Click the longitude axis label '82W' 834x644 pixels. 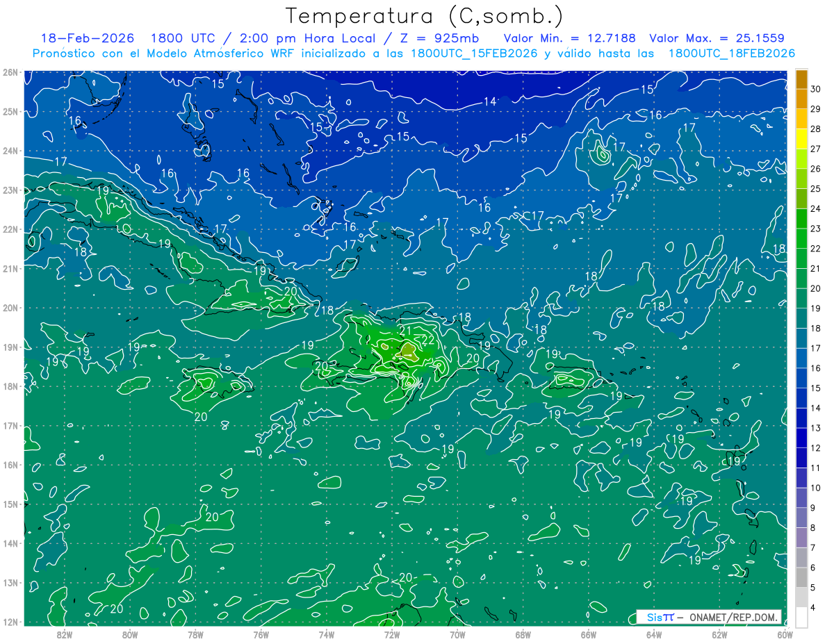[64, 634]
